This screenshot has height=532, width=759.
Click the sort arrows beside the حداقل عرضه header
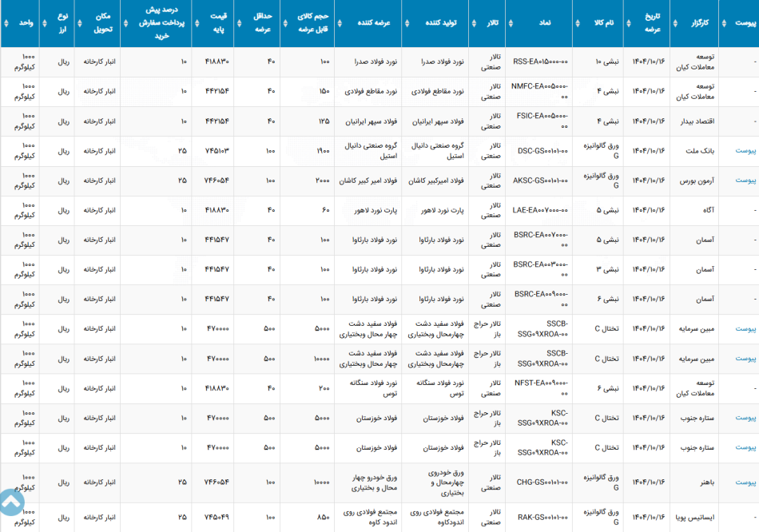[239, 23]
